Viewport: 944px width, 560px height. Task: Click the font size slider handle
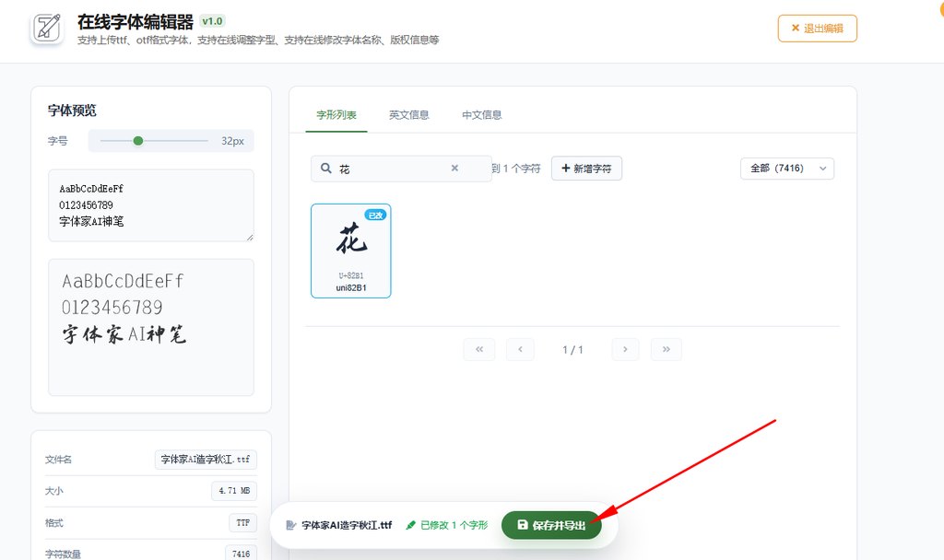coord(138,141)
